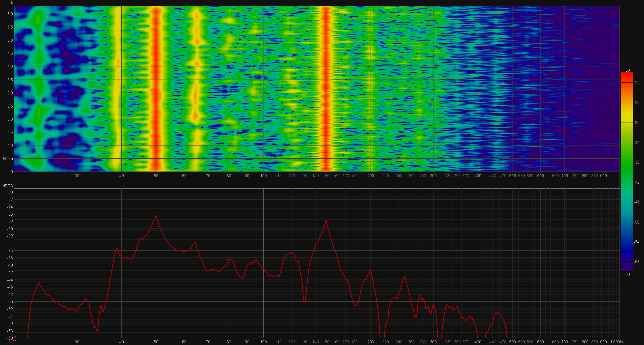
Task: Click the spectrogram's "100" frequency axis label
Action: pyautogui.click(x=263, y=176)
